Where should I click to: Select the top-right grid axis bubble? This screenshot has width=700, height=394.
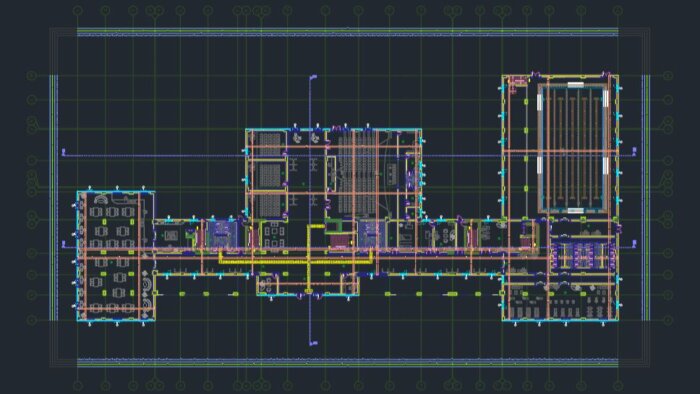coord(618,10)
